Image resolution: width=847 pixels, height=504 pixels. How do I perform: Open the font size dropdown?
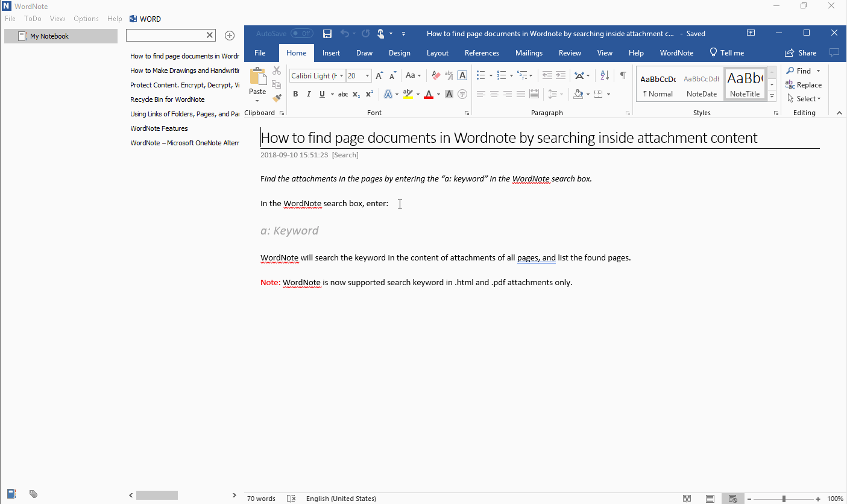pos(368,76)
